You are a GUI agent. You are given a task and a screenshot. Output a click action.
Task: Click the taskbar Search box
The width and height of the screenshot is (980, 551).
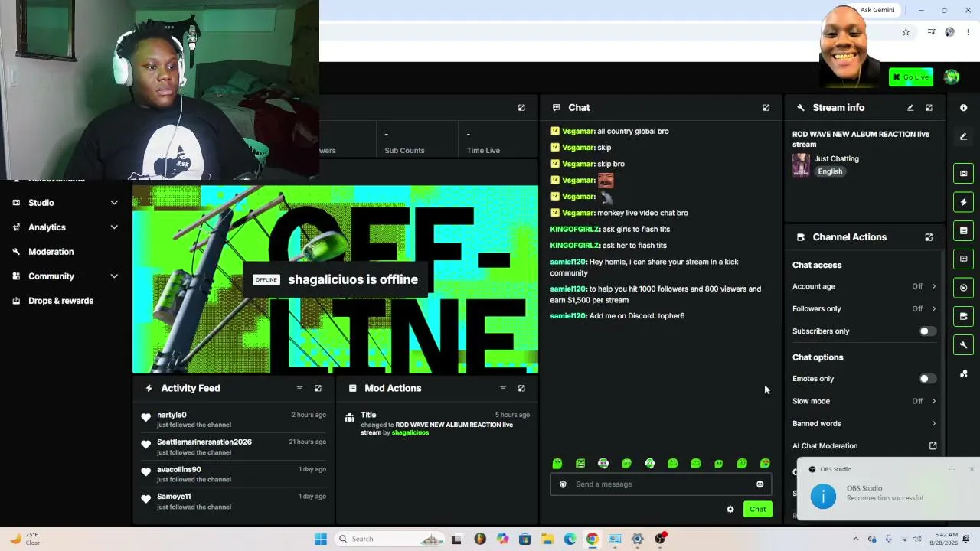click(x=389, y=539)
